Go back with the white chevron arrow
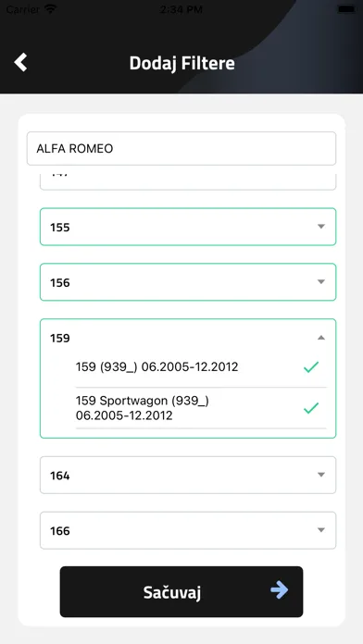This screenshot has width=363, height=644. tap(20, 62)
